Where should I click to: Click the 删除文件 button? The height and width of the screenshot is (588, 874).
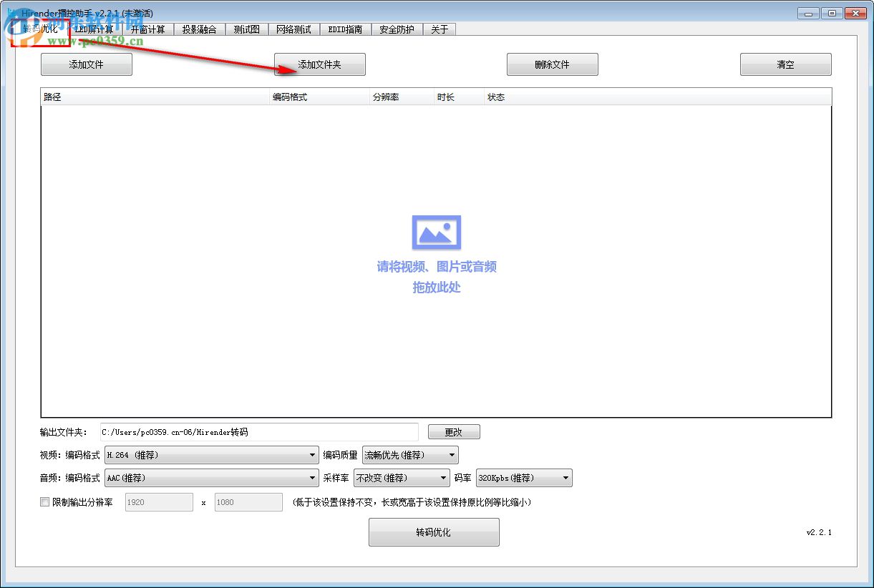point(552,64)
